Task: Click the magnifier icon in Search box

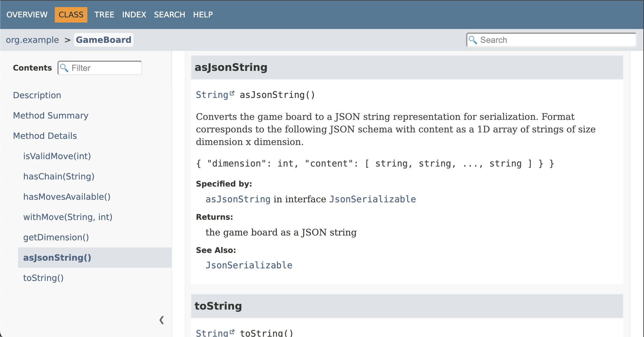Action: tap(473, 40)
